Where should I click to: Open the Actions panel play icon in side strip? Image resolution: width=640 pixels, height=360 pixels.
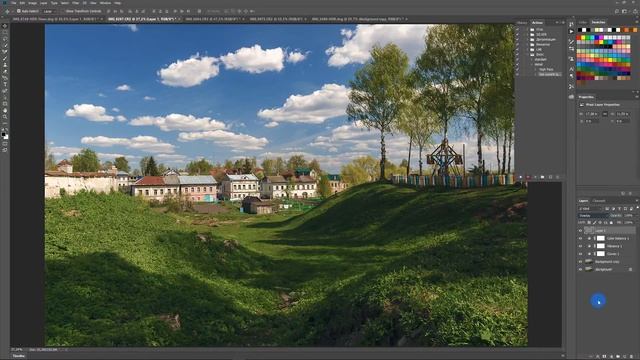pyautogui.click(x=571, y=31)
